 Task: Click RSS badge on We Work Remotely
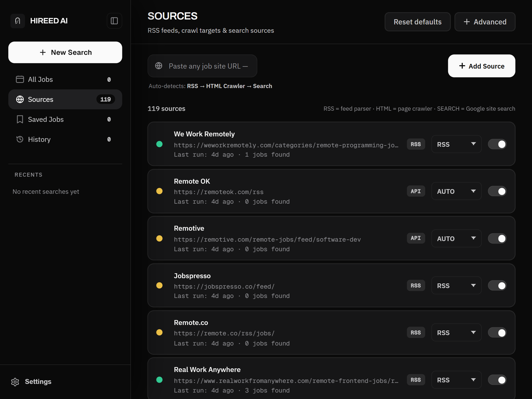[416, 144]
